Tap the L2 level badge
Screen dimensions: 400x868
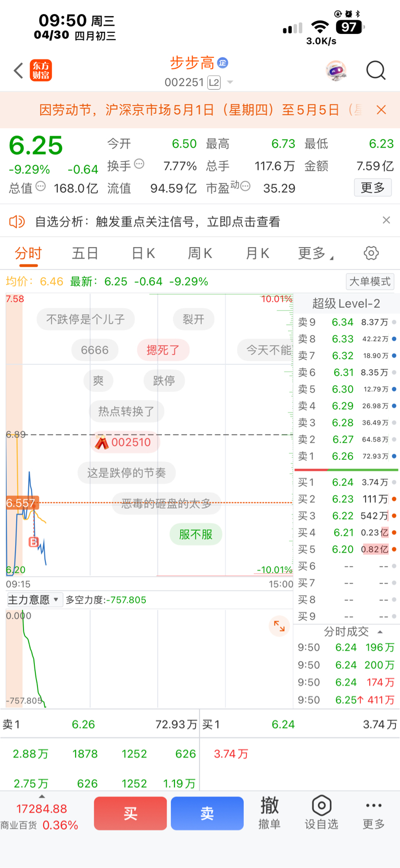pyautogui.click(x=214, y=82)
